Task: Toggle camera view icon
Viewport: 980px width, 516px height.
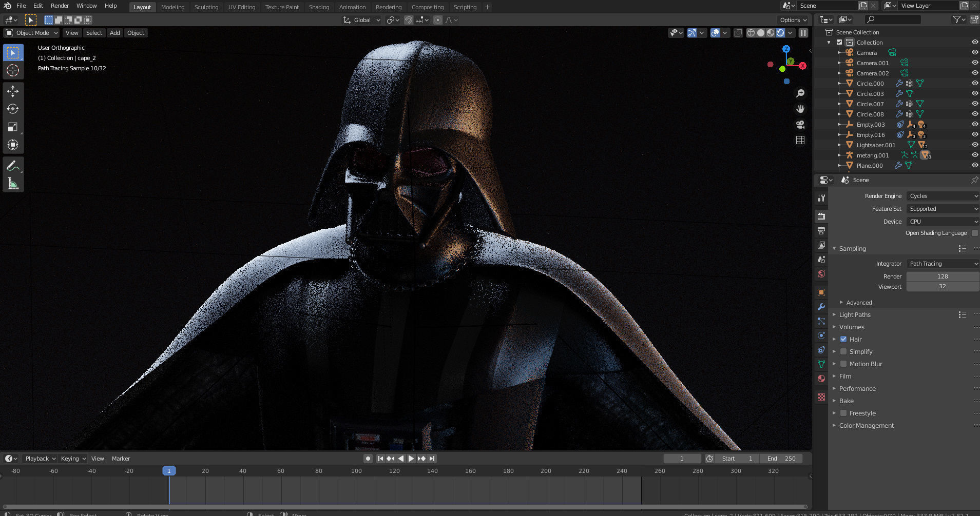Action: point(800,125)
